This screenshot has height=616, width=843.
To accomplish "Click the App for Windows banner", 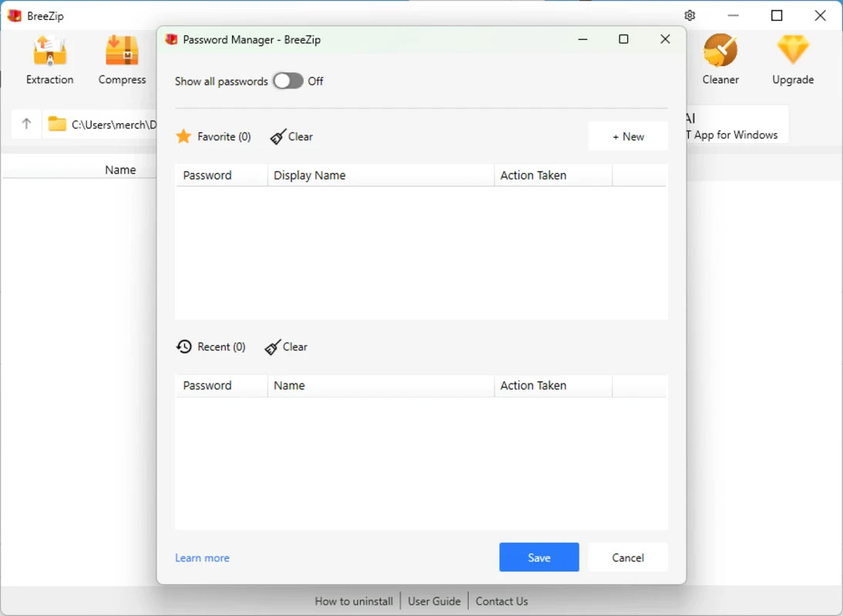I will [737, 125].
